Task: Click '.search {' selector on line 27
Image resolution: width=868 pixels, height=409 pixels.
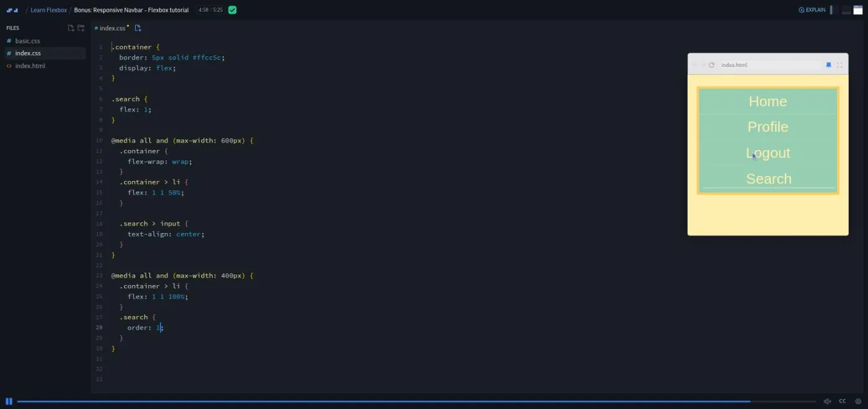Action: [x=138, y=317]
